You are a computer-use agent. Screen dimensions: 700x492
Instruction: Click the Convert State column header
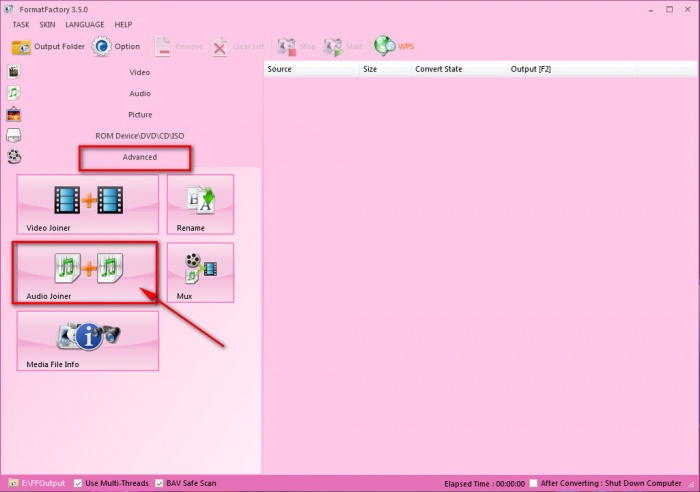459,69
